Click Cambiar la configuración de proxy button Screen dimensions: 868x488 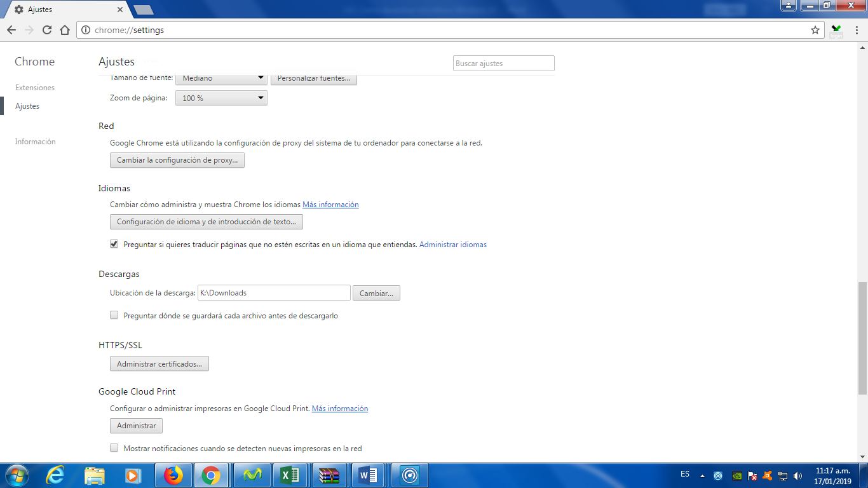coord(177,160)
